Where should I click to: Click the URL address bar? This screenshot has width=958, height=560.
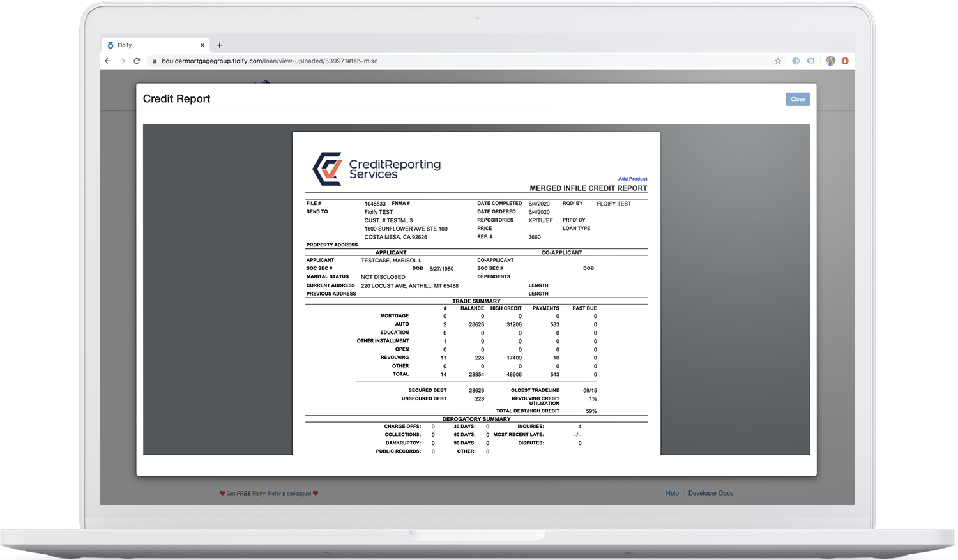(447, 61)
